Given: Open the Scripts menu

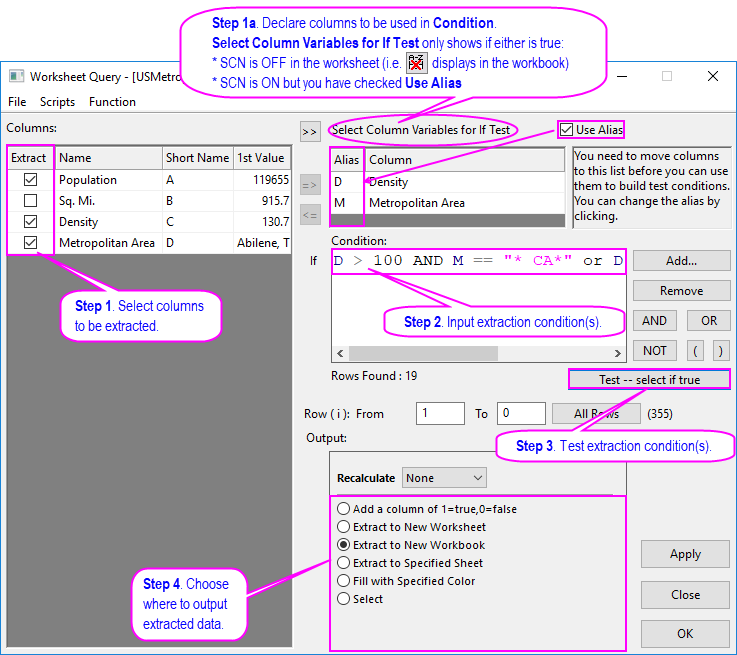Looking at the screenshot, I should pos(57,102).
